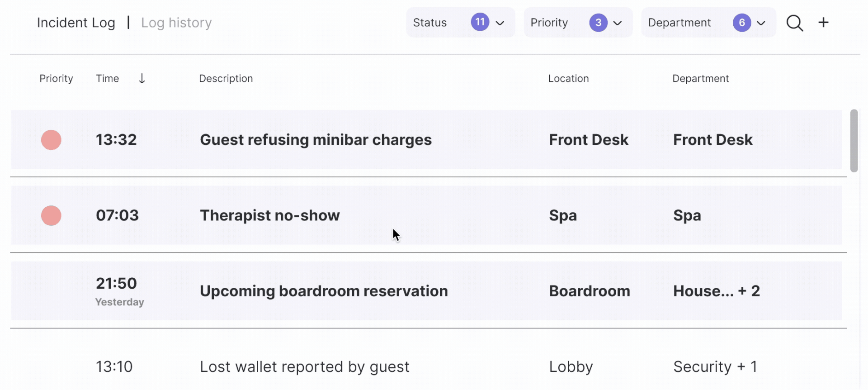The width and height of the screenshot is (868, 390).
Task: Sort by the Priority column header
Action: click(56, 79)
